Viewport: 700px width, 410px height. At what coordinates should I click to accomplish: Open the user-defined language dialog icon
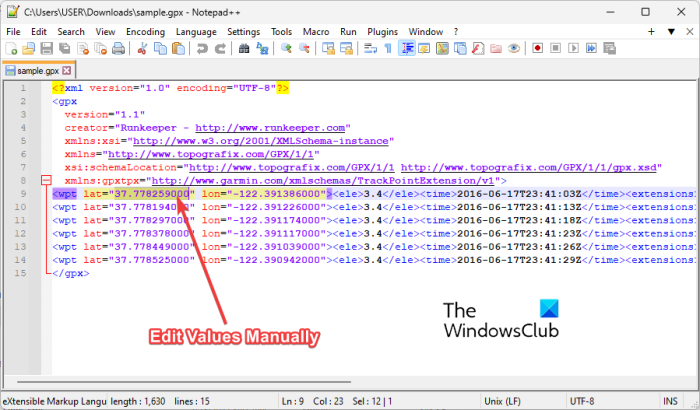[x=424, y=48]
